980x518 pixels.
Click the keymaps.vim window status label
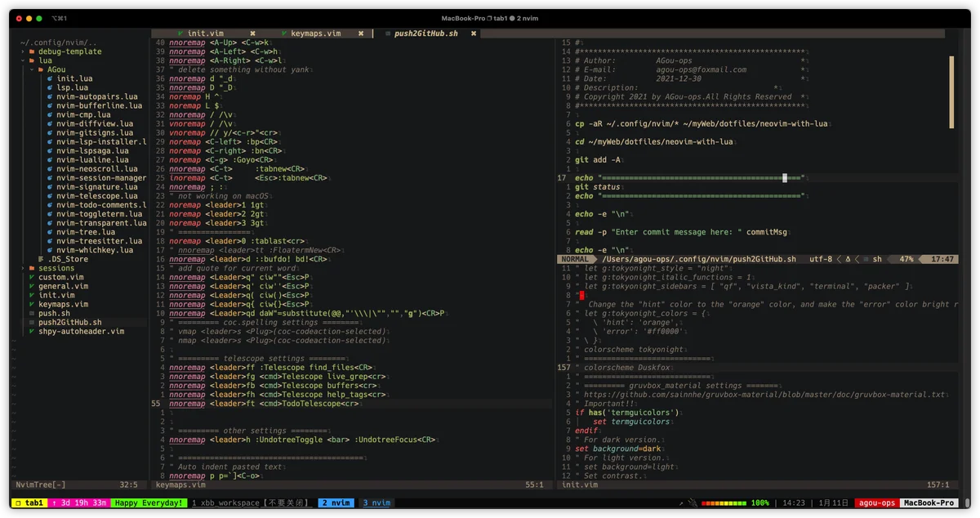click(x=180, y=485)
